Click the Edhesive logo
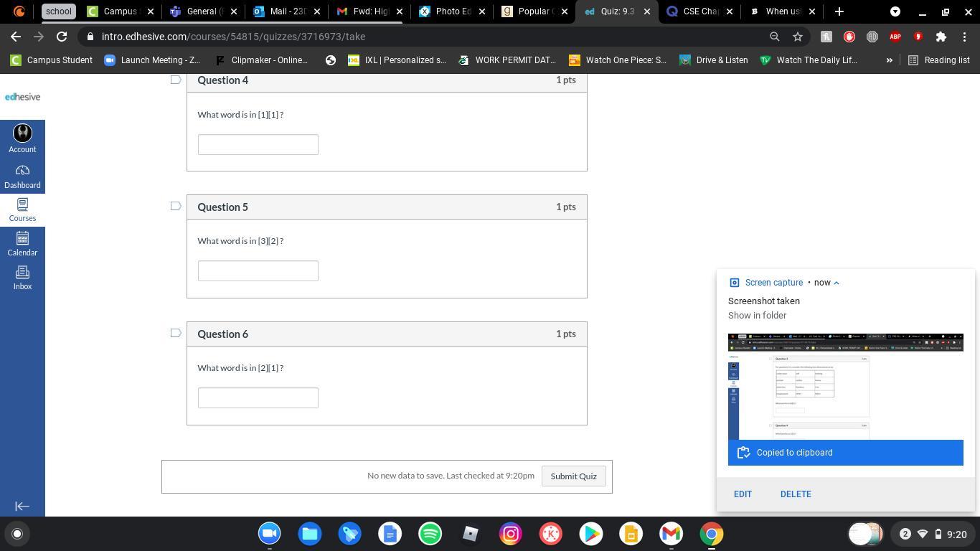The height and width of the screenshot is (551, 980). coord(22,97)
